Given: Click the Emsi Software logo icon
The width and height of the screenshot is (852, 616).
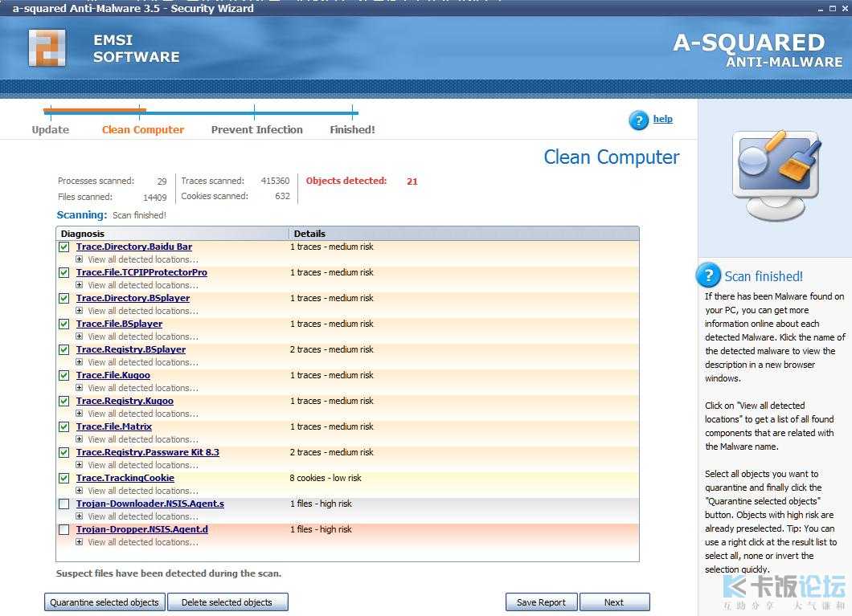Looking at the screenshot, I should pos(47,48).
